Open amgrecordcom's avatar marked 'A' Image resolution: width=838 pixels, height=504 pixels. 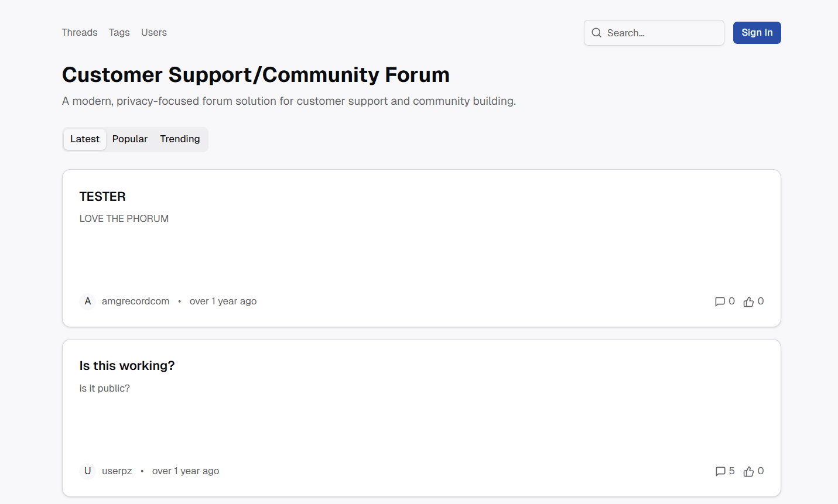87,301
